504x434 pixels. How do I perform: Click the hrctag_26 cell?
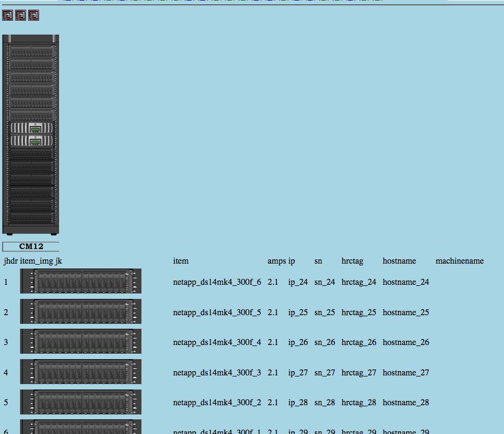click(x=359, y=342)
